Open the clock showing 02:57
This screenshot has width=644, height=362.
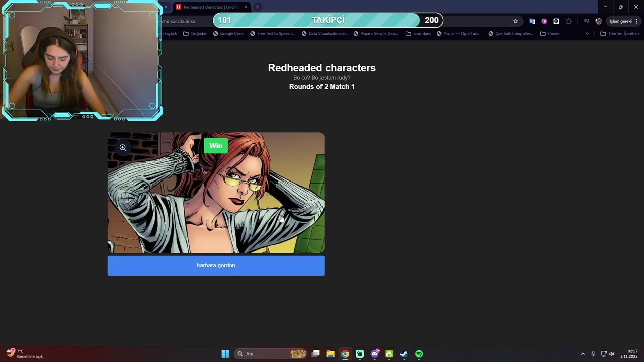click(x=629, y=354)
